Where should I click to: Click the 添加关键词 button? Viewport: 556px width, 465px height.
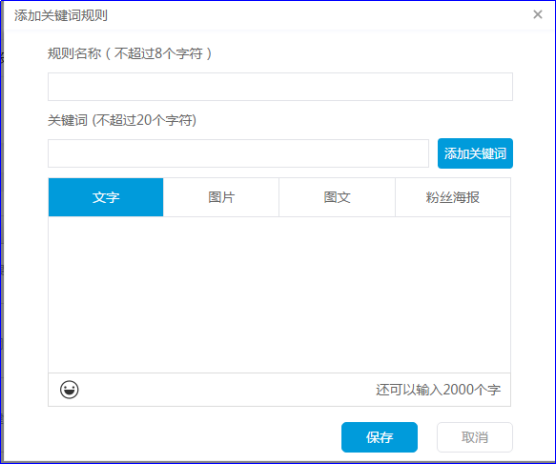coord(475,153)
